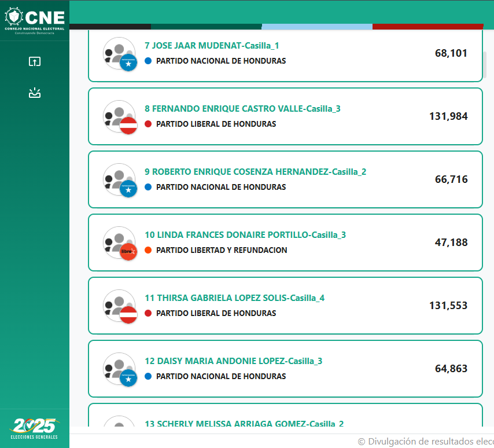Click Jose Jaar Mudenat's avatar icon
Image resolution: width=494 pixels, height=448 pixels.
click(x=120, y=54)
